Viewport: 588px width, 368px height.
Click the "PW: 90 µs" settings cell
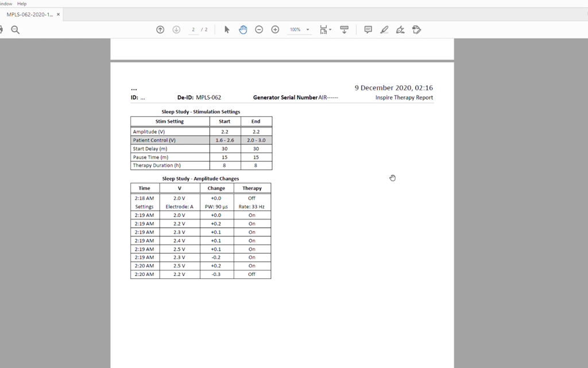(216, 207)
